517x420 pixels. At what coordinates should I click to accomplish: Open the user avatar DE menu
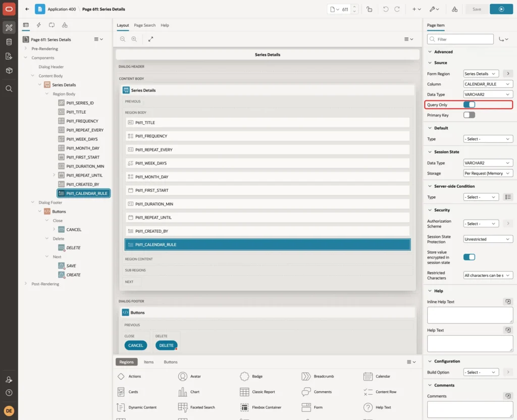tap(9, 411)
